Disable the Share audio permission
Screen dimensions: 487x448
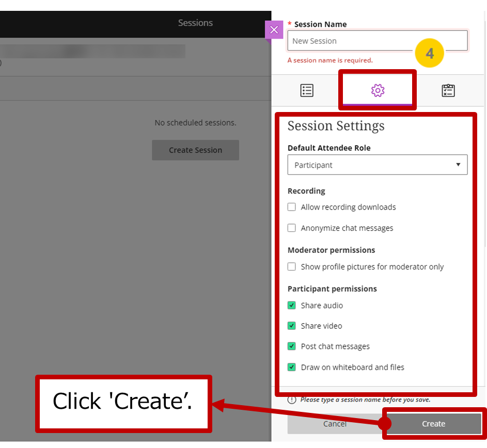point(291,305)
